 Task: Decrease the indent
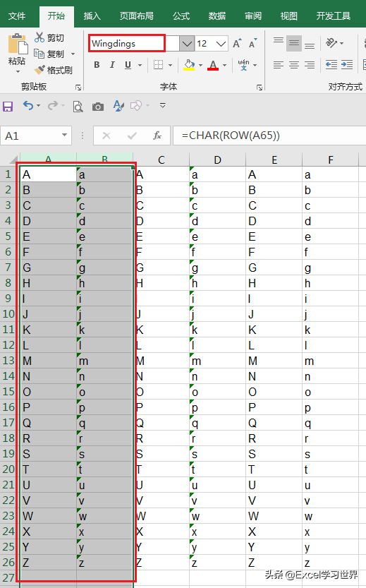[331, 65]
